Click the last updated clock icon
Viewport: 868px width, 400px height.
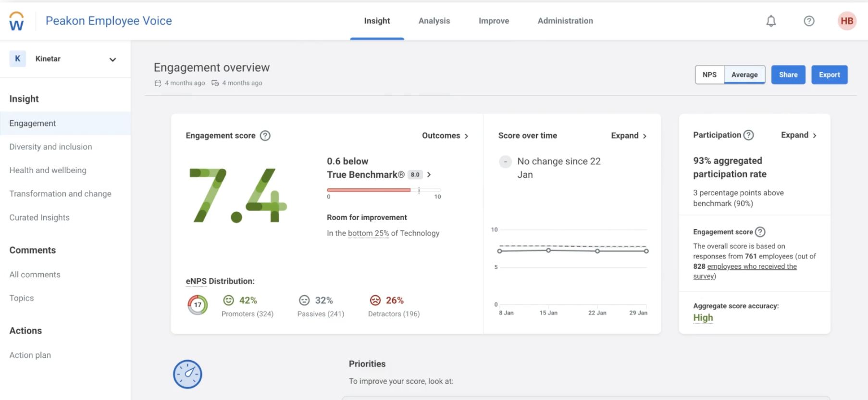click(215, 83)
